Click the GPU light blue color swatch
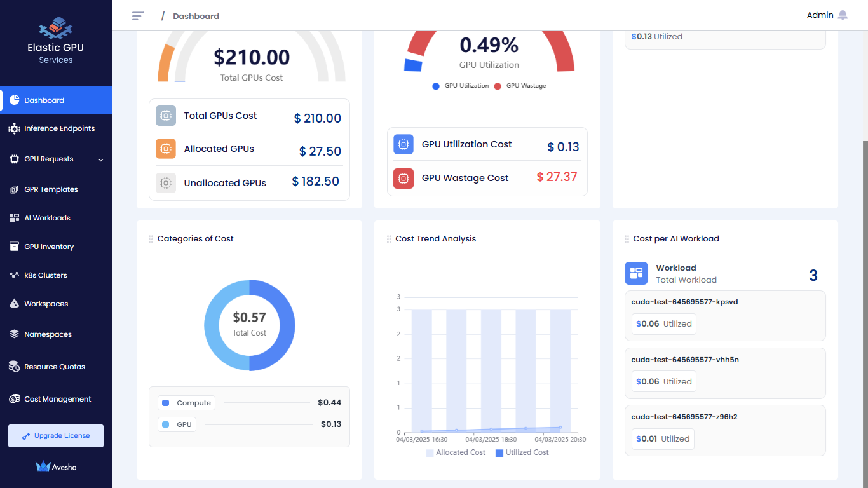 tap(166, 424)
